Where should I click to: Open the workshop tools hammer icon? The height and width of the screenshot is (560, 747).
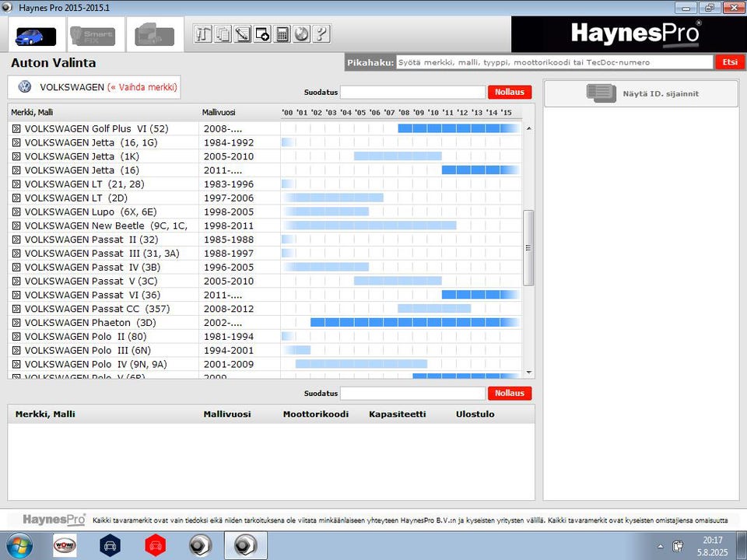[x=202, y=33]
